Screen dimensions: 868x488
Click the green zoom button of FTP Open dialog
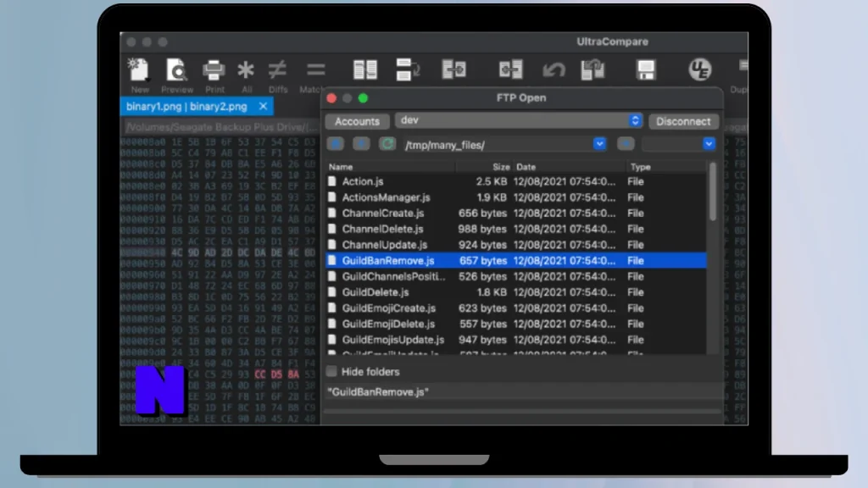[363, 98]
